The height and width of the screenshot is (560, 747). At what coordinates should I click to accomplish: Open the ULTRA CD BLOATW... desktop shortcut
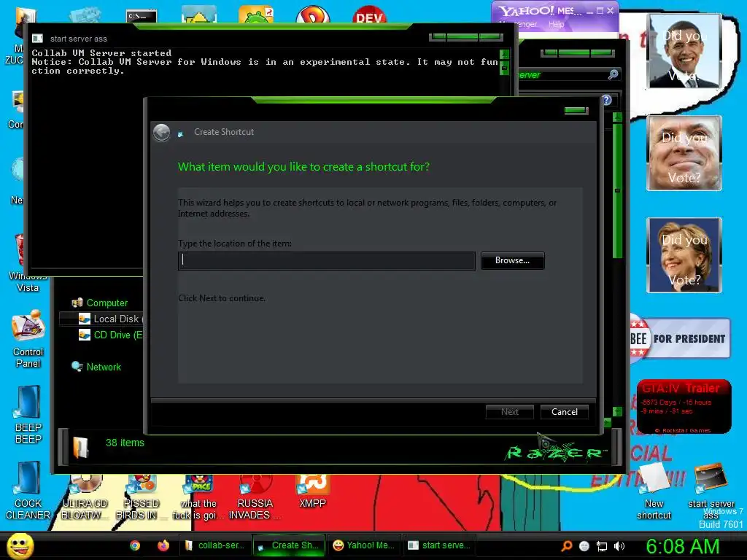coord(85,497)
